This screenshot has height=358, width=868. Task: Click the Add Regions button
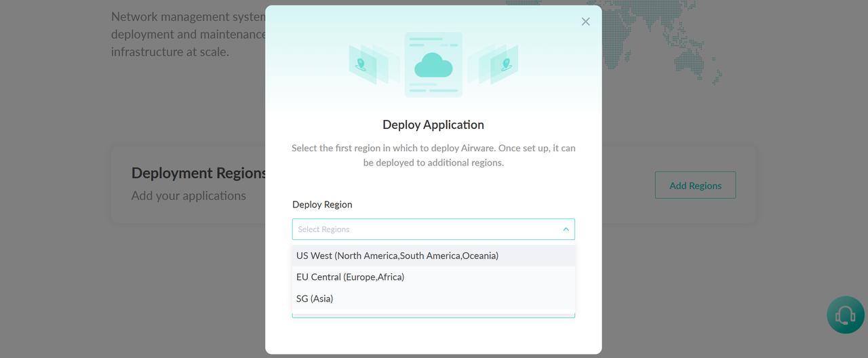pos(695,185)
